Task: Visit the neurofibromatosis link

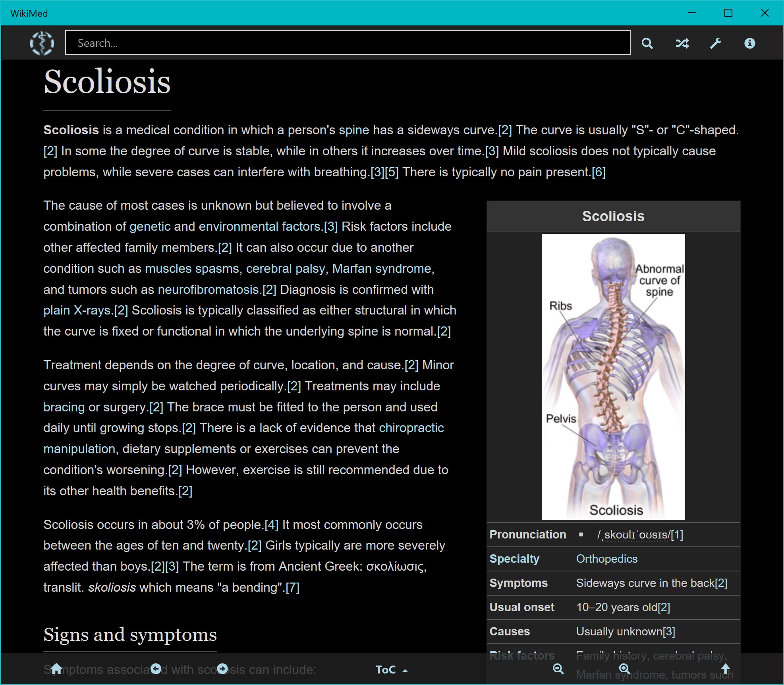Action: coord(207,289)
